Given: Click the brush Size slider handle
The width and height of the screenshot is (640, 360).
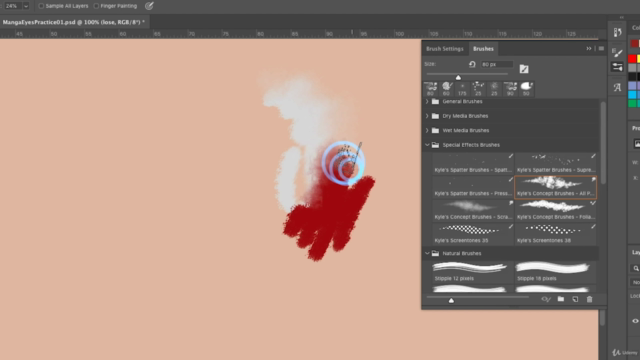Looking at the screenshot, I should click(458, 77).
